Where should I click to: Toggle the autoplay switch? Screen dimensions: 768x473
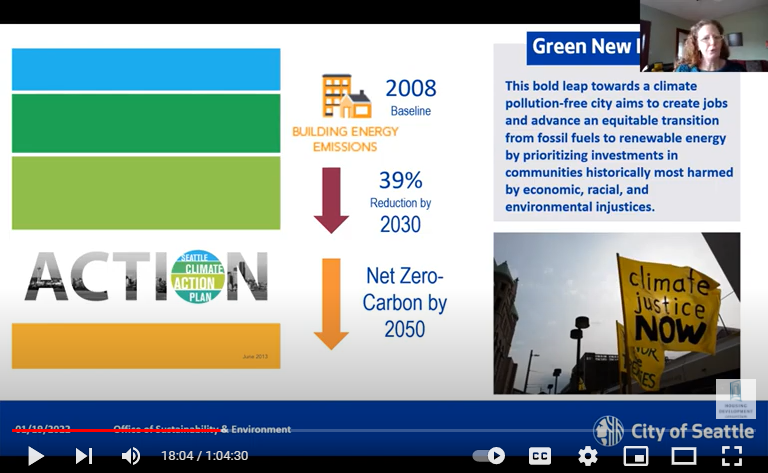coord(489,456)
